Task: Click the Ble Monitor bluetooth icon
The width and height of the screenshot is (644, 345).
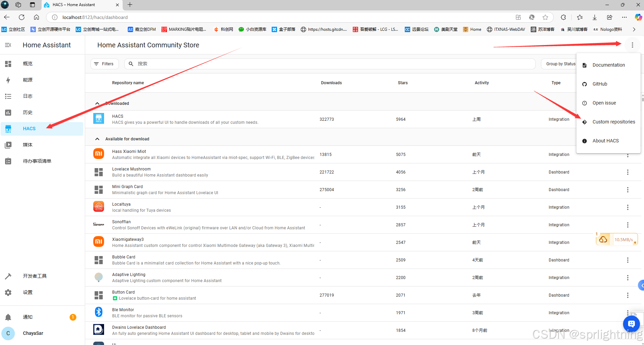Action: coord(99,312)
